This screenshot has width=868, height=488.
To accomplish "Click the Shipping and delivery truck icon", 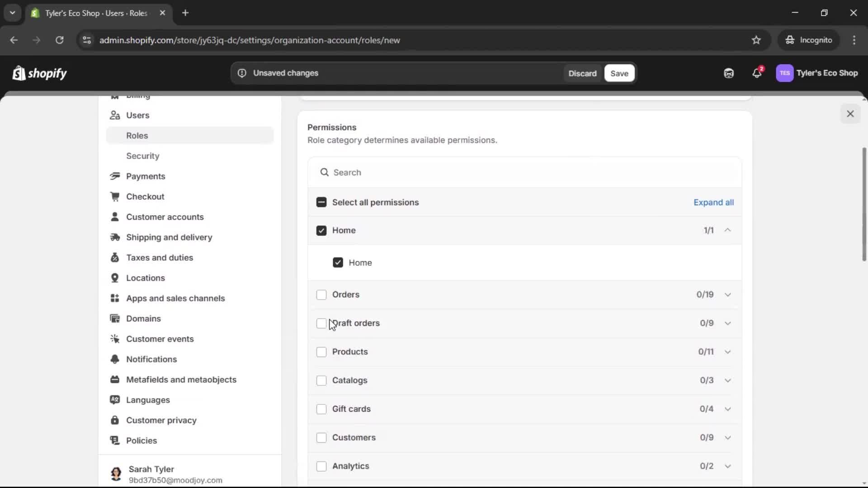I will point(115,237).
